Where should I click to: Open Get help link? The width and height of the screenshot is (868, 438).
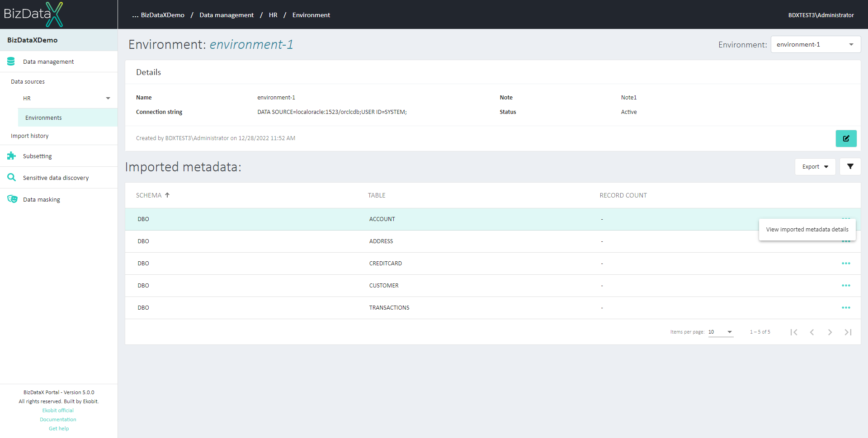pyautogui.click(x=59, y=429)
